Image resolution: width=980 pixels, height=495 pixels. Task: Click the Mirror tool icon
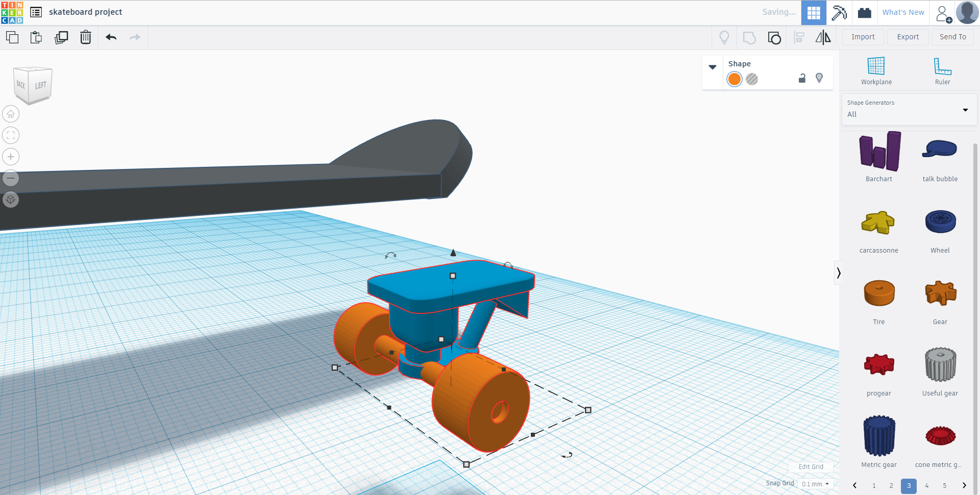[x=823, y=37]
